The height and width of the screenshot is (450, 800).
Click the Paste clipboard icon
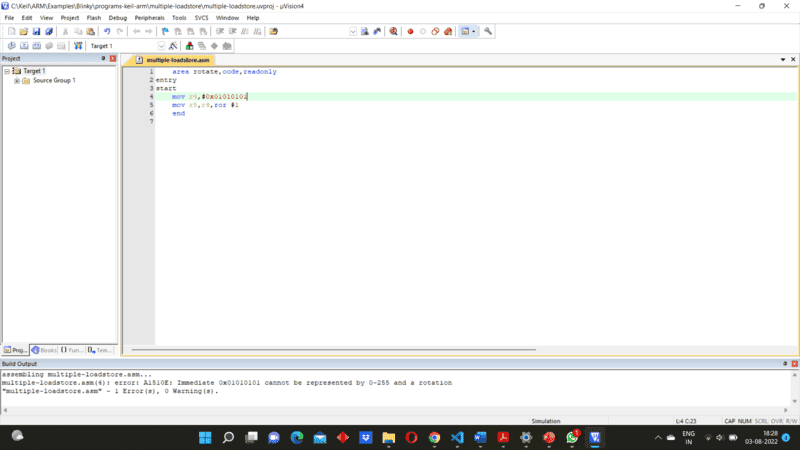(x=90, y=32)
